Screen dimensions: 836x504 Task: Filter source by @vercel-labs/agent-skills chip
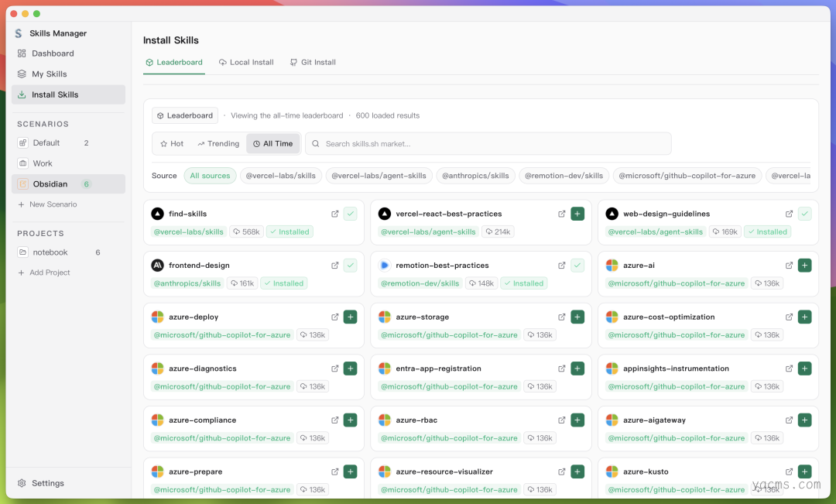[x=379, y=176]
